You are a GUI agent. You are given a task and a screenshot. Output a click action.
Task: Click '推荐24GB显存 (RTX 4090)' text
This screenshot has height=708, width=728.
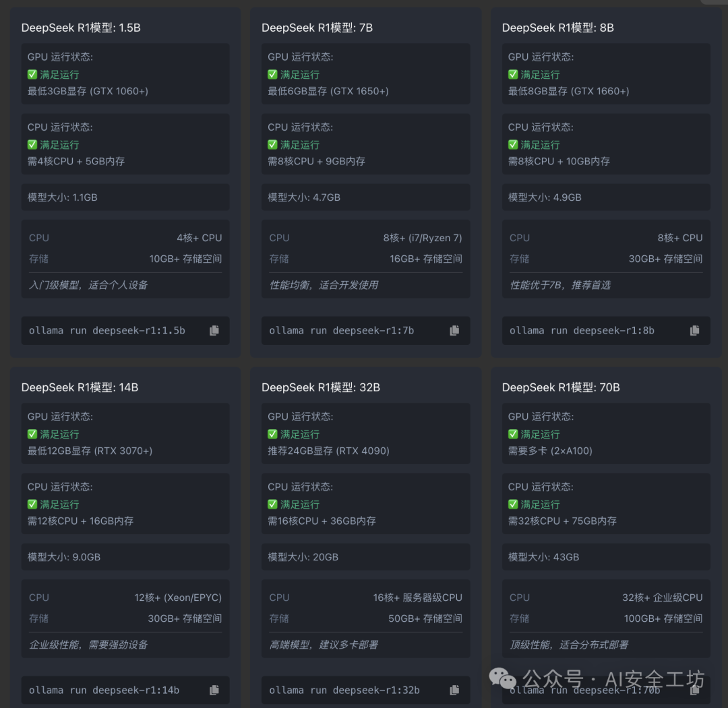point(329,451)
